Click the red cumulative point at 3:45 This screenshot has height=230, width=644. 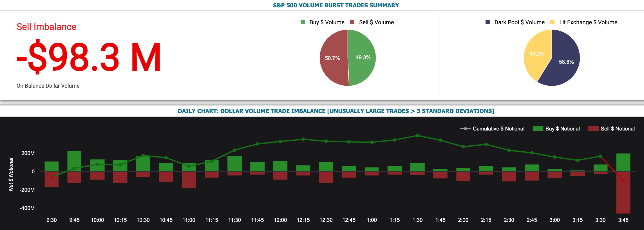(x=623, y=180)
